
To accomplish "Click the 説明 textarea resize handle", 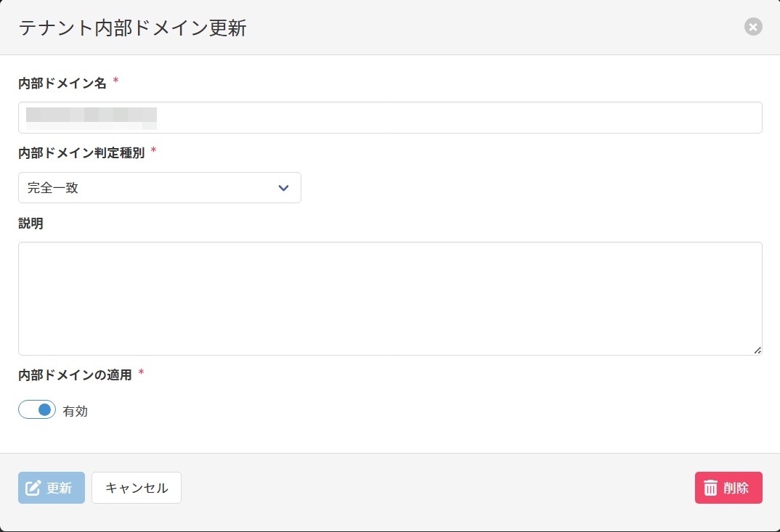I will (757, 350).
